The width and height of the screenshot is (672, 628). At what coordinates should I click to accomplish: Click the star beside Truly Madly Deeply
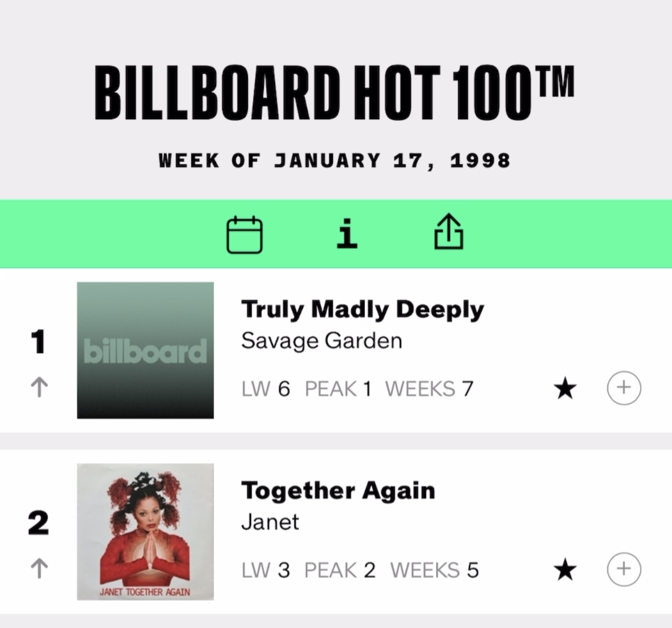click(x=565, y=389)
